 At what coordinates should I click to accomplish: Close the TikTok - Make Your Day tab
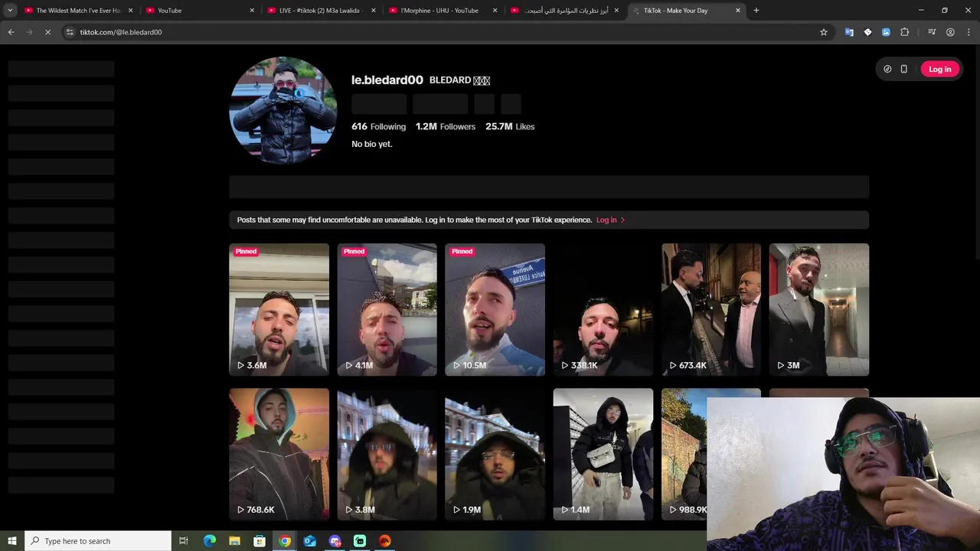coord(738,11)
